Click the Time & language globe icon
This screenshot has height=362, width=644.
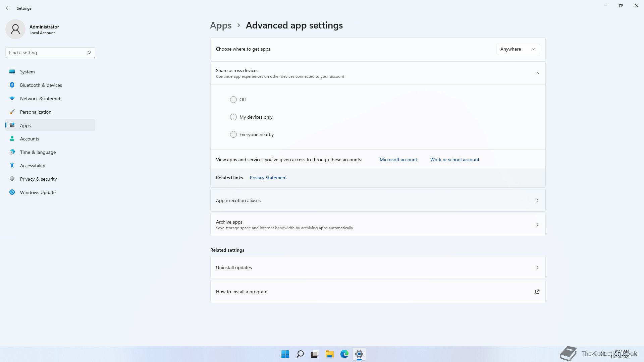click(x=12, y=152)
